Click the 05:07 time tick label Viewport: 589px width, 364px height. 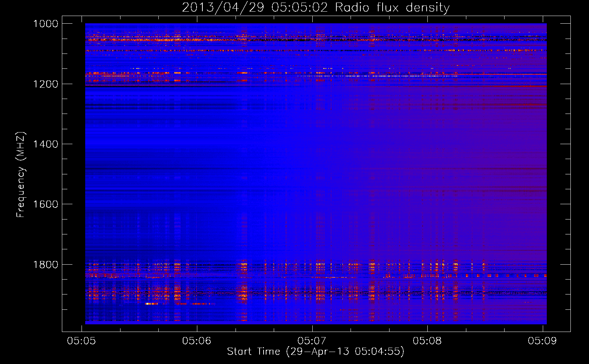pos(312,341)
